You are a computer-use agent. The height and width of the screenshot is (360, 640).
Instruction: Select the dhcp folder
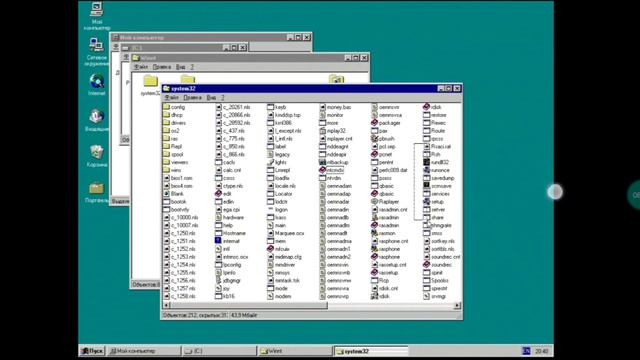click(173, 115)
